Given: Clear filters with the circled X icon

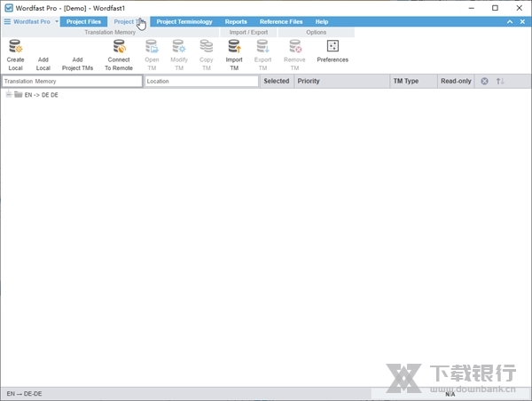Looking at the screenshot, I should pyautogui.click(x=484, y=82).
